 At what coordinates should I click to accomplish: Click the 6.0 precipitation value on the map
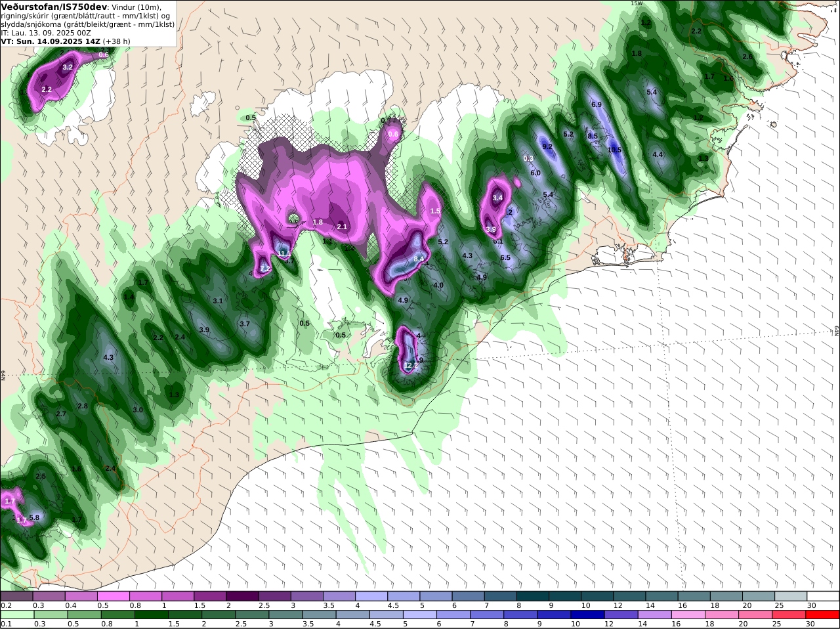(x=535, y=173)
